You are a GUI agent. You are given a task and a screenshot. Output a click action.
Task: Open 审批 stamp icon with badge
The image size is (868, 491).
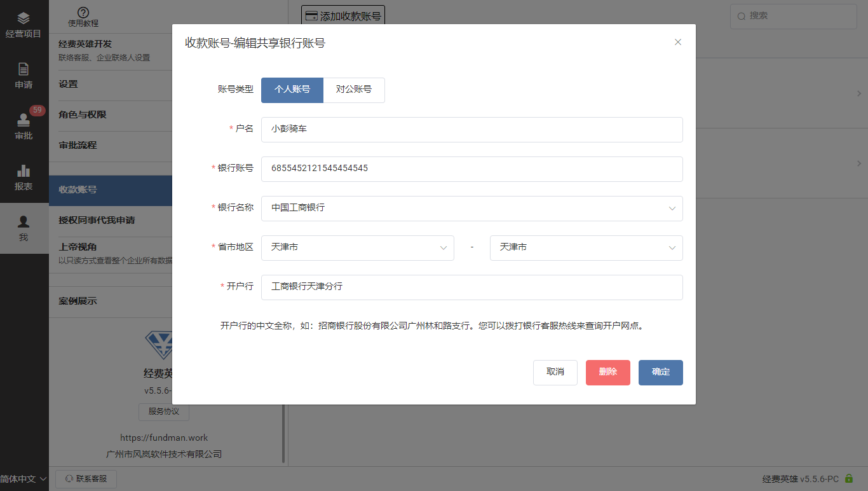click(x=24, y=120)
